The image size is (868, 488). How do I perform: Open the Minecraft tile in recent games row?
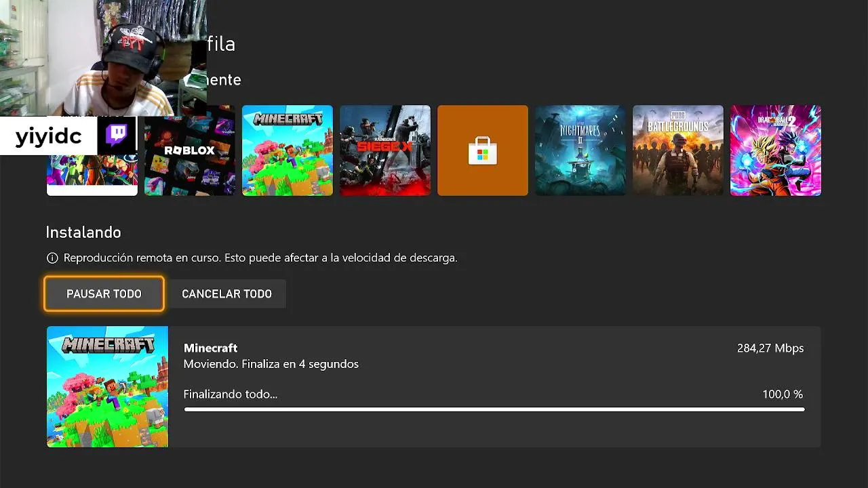click(288, 150)
